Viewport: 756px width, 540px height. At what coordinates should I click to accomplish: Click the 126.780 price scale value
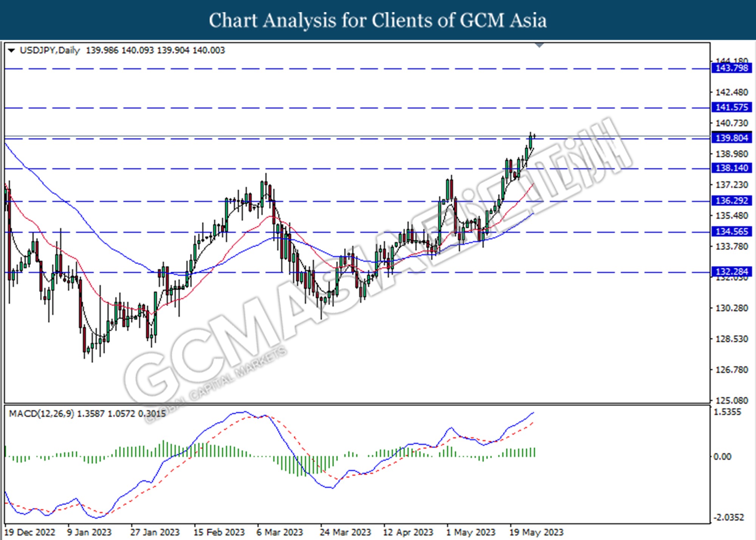pyautogui.click(x=732, y=369)
